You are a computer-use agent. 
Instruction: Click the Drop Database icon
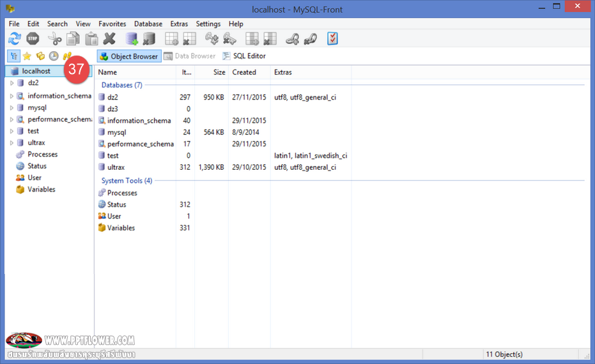click(x=149, y=39)
